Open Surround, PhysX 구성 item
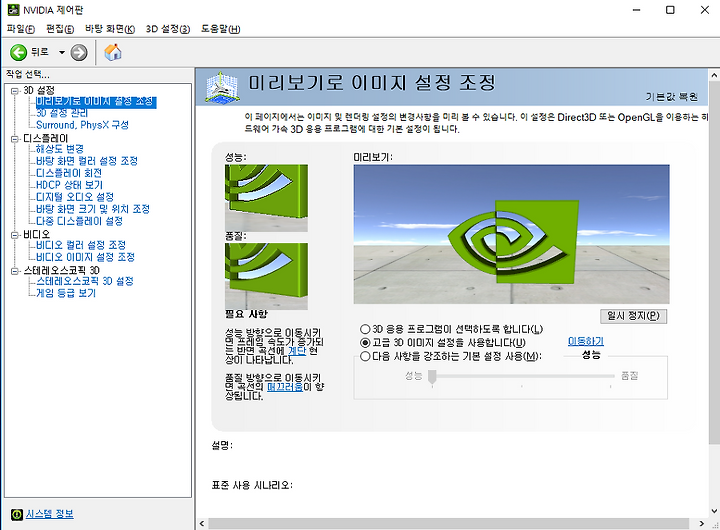 point(82,125)
